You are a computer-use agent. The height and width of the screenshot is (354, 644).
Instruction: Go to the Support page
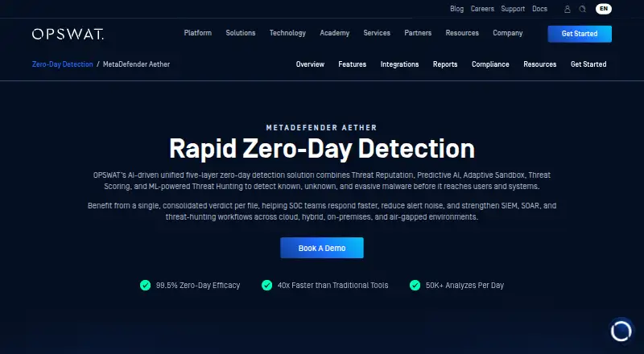[x=513, y=9]
